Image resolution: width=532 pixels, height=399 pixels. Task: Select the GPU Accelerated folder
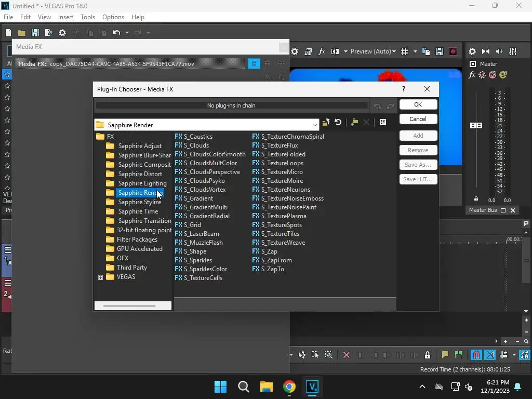139,249
